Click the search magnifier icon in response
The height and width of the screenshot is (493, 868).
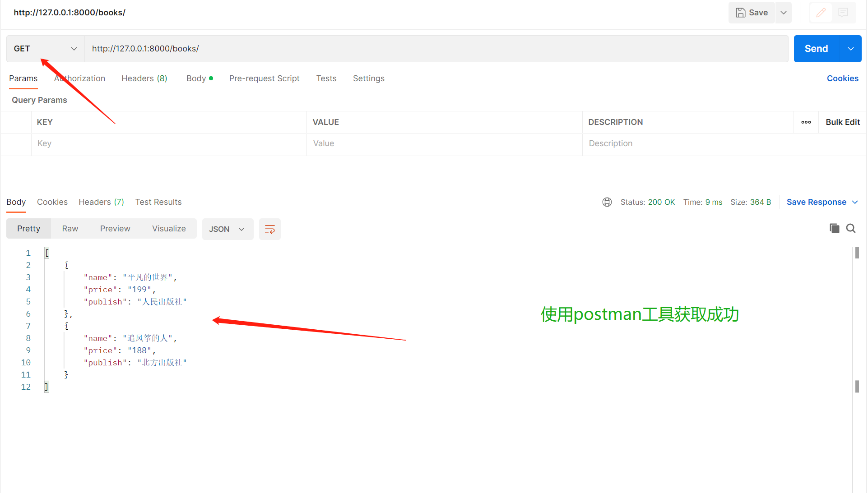[x=850, y=228]
